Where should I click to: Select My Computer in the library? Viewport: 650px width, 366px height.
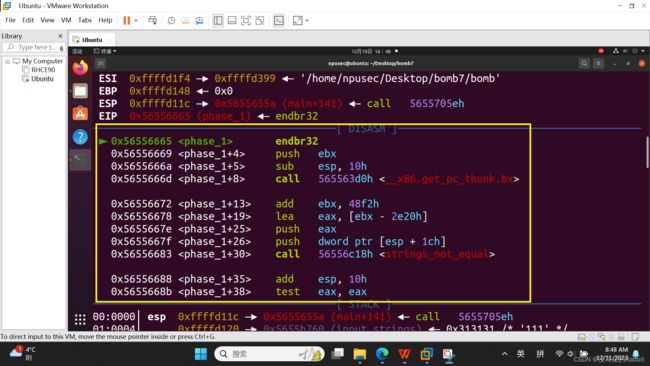[x=42, y=61]
